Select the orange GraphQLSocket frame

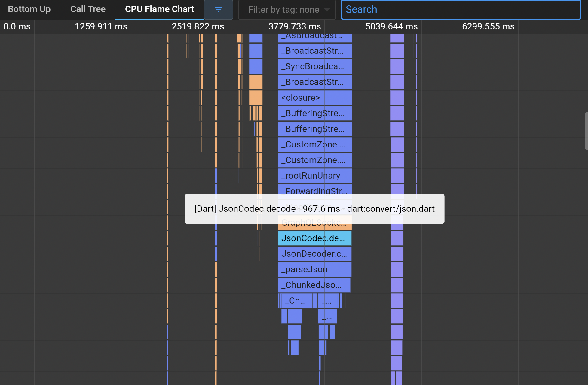coord(314,223)
